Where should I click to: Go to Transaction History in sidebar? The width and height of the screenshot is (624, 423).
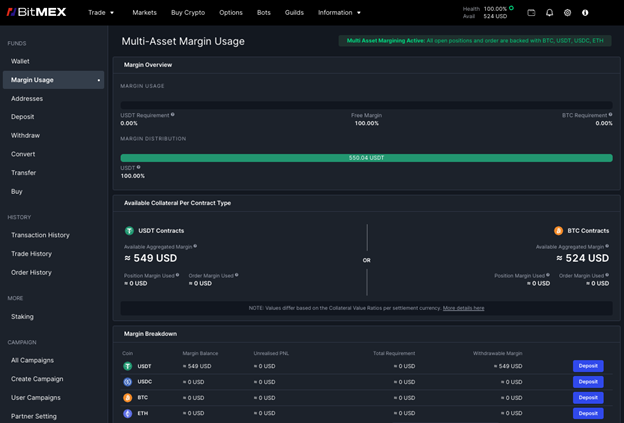40,235
